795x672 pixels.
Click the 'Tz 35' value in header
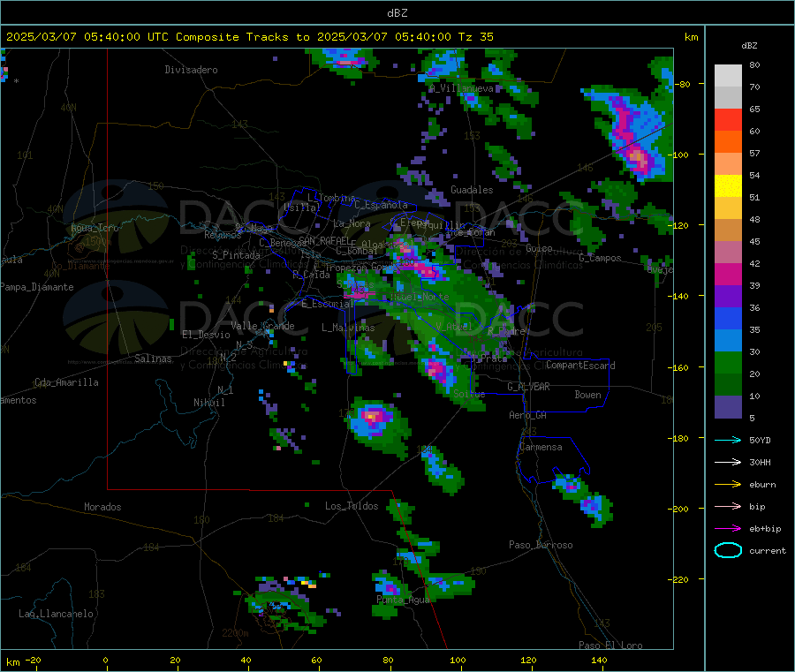[x=476, y=37]
